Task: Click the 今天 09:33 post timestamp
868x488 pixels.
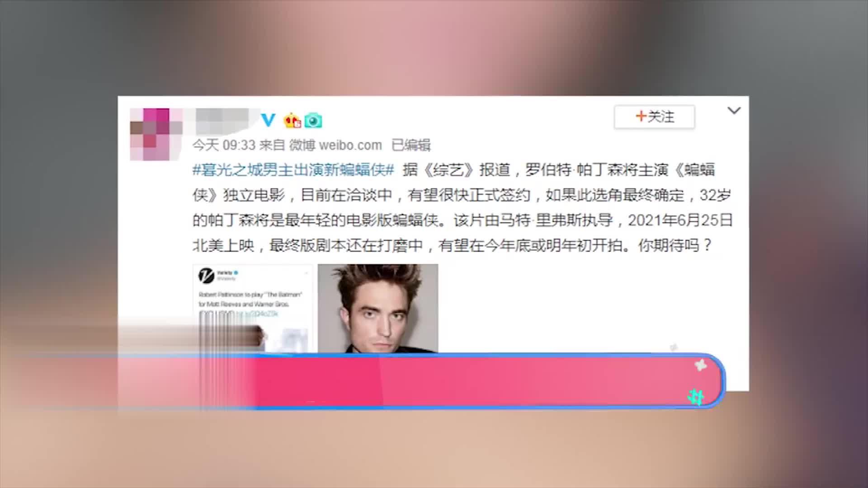Action: click(x=224, y=145)
